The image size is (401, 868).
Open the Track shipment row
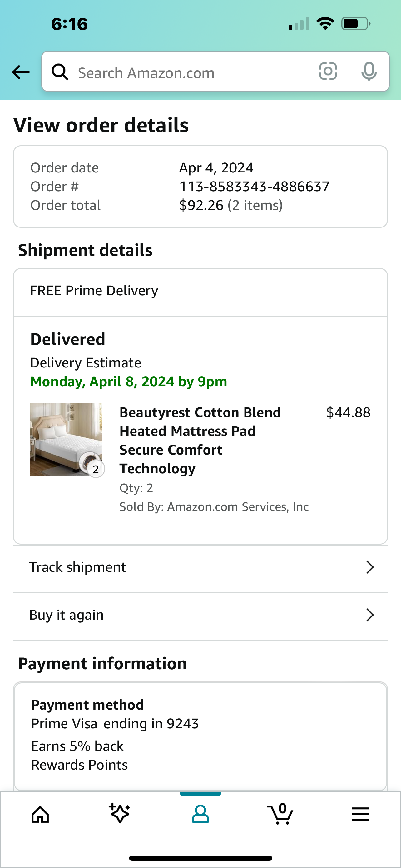click(200, 568)
